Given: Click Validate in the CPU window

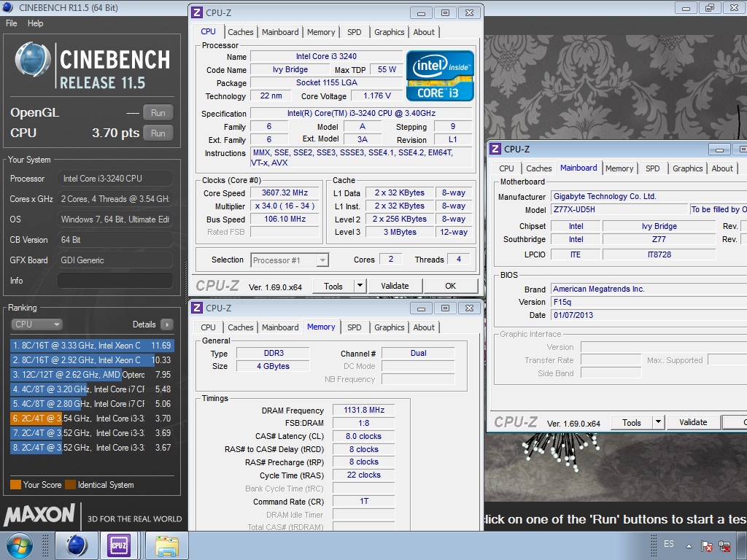Looking at the screenshot, I should point(395,286).
